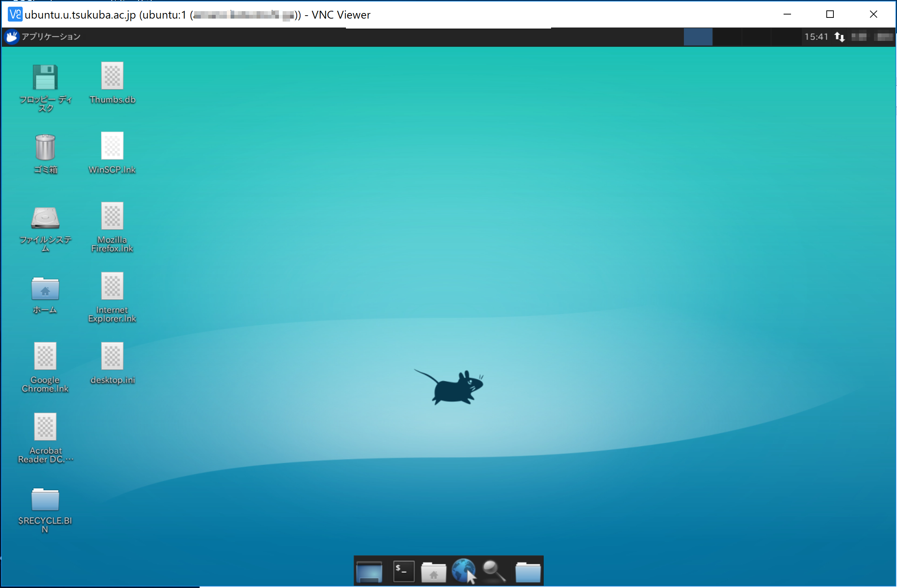897x588 pixels.
Task: Select the Acrobat Reader DC shortcut file
Action: 45,427
